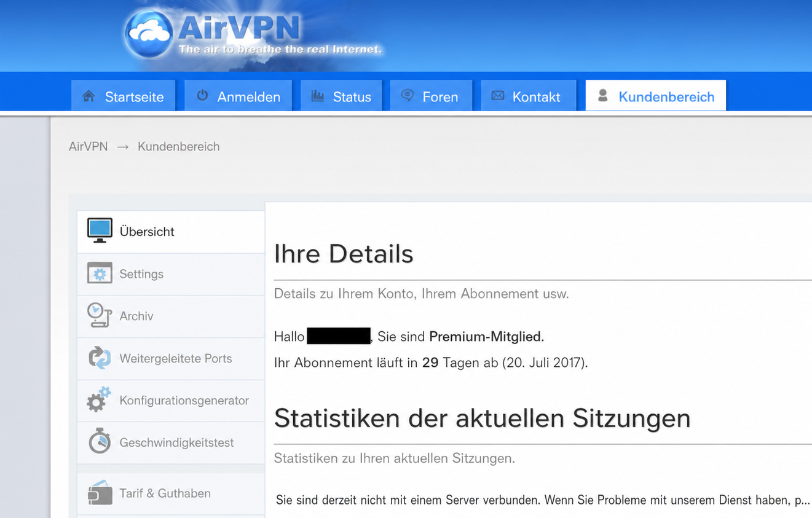Screen dimensions: 812x518
Task: Click 'Statistiken zu Ihren aktuellen Sitzungen.' text
Action: [x=395, y=458]
